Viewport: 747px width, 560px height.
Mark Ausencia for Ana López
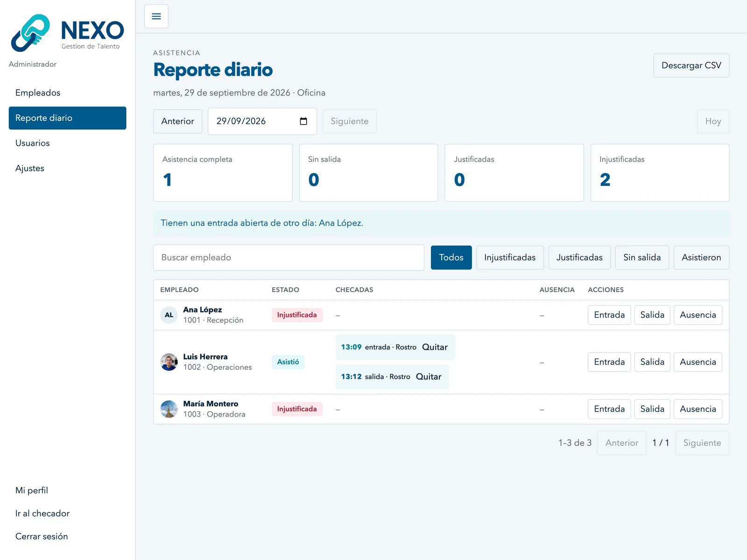698,315
